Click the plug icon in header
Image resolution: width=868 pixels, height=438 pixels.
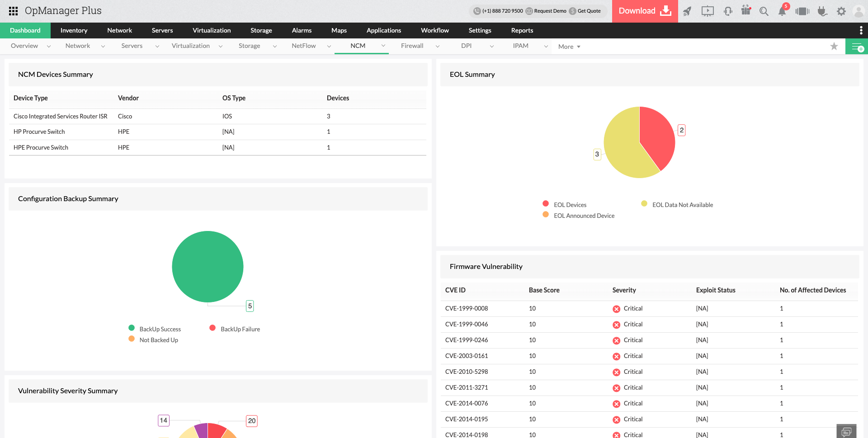coord(822,11)
